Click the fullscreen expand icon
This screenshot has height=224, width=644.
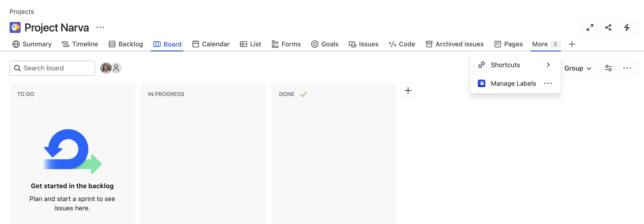pos(590,28)
